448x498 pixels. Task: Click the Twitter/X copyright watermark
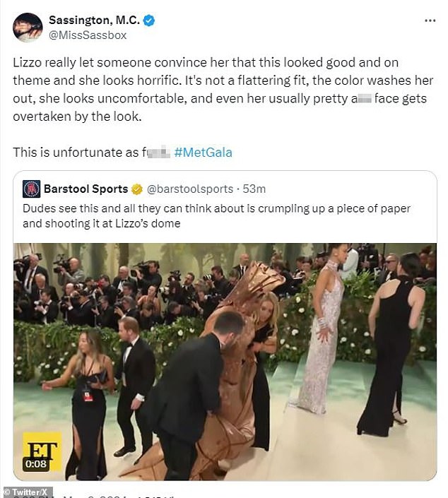tap(26, 492)
